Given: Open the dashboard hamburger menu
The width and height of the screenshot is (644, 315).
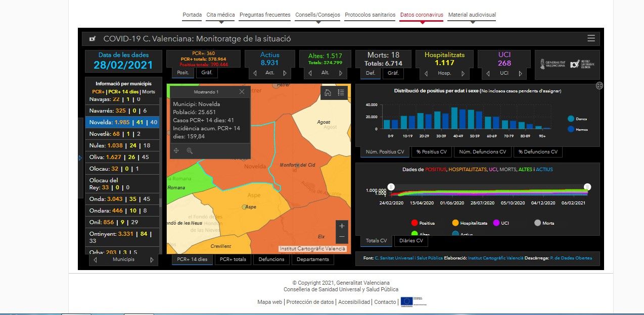Looking at the screenshot, I should click(x=591, y=38).
